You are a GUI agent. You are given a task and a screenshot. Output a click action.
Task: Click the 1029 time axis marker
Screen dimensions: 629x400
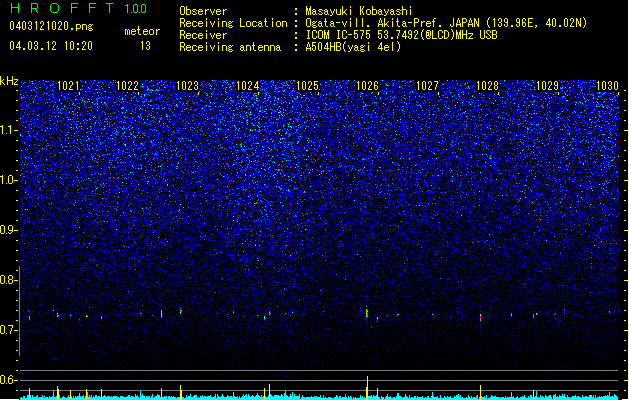[x=547, y=86]
